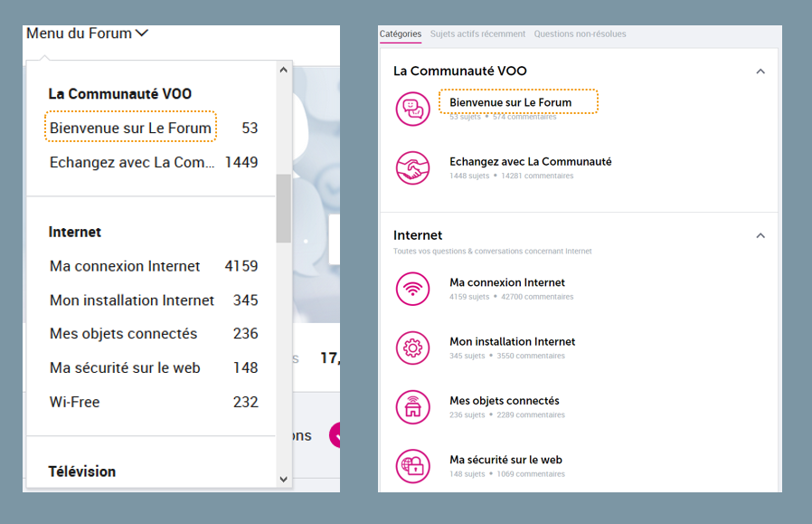Click the 1448 sujets count text
This screenshot has height=524, width=812.
point(469,176)
